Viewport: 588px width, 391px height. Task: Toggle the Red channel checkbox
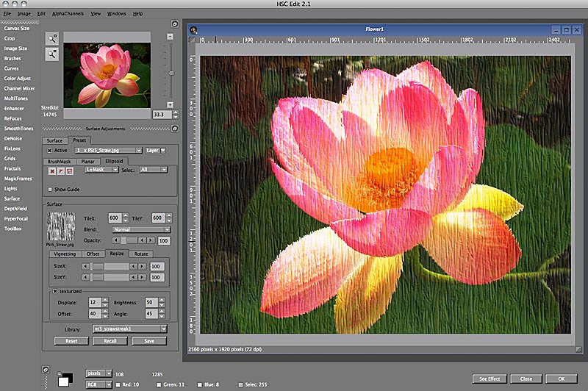[x=118, y=384]
